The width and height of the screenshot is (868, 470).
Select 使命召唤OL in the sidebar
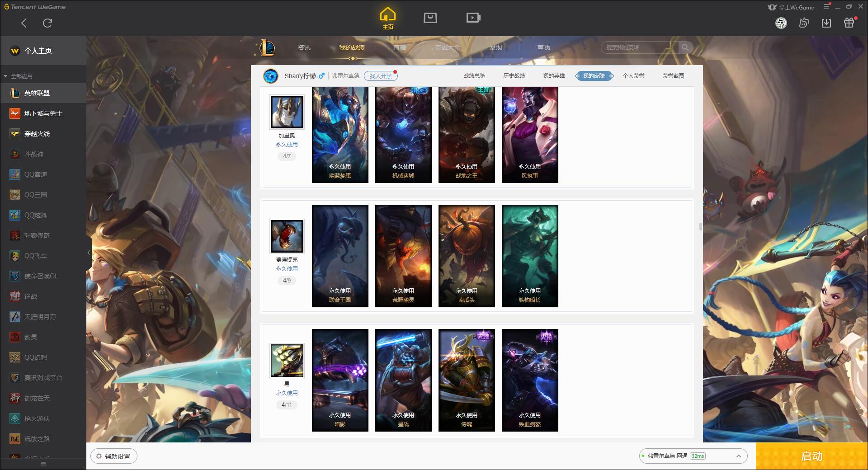click(x=43, y=276)
